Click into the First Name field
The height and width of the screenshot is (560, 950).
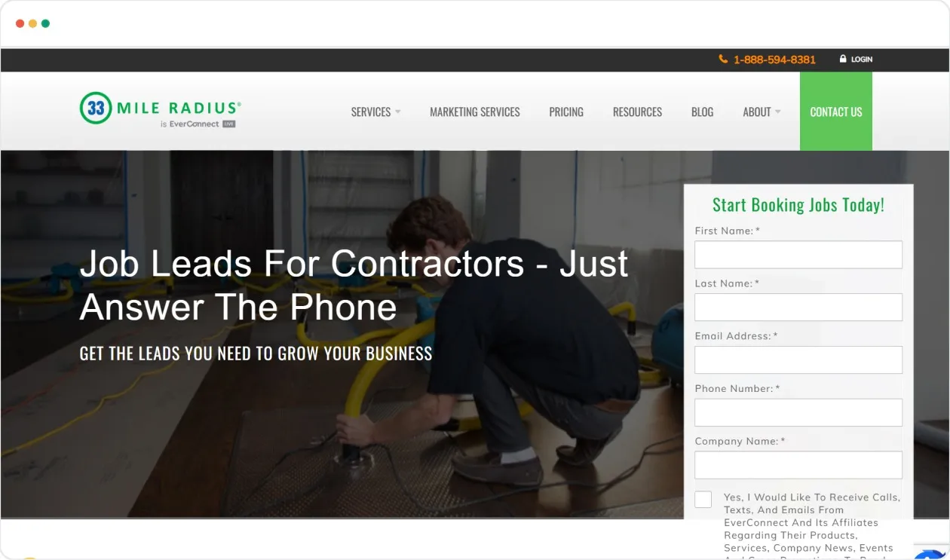point(798,255)
